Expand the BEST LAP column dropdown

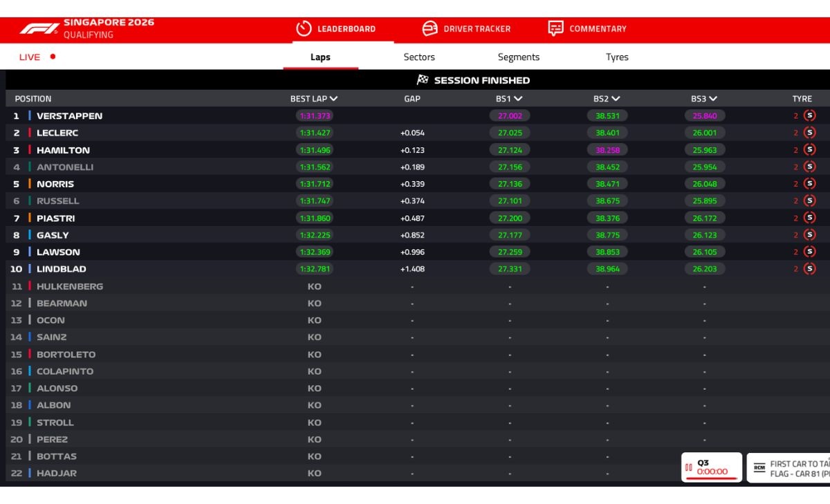point(334,99)
